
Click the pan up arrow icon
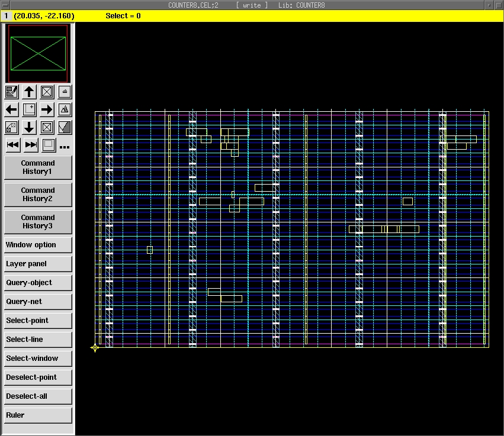tap(29, 92)
